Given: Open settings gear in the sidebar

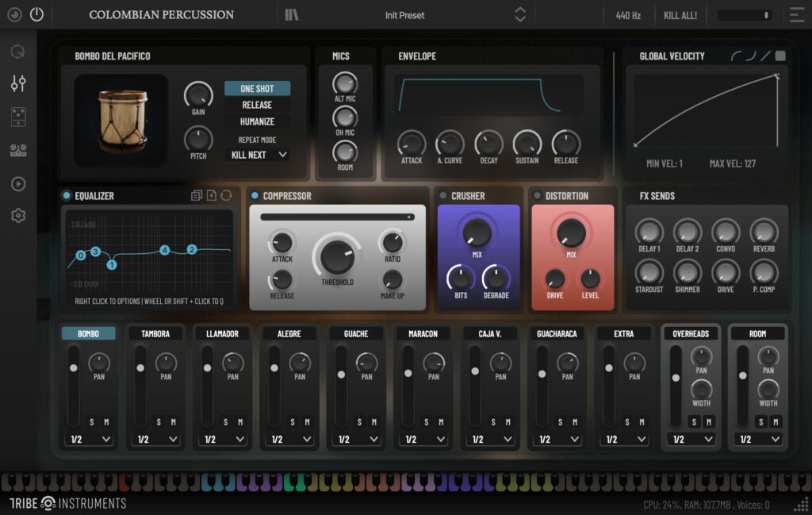Looking at the screenshot, I should (18, 216).
